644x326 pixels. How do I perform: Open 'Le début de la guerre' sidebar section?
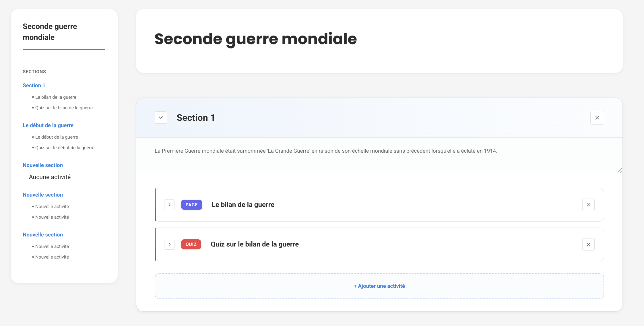coord(48,125)
